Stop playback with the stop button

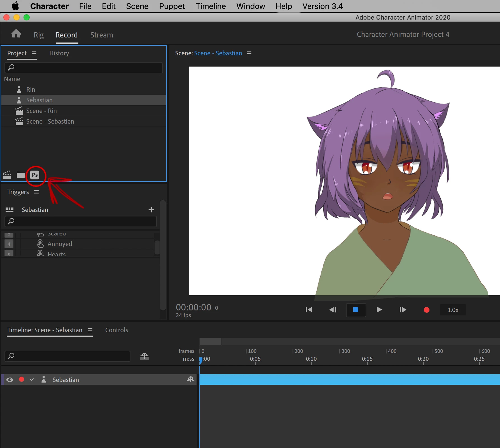tap(356, 310)
